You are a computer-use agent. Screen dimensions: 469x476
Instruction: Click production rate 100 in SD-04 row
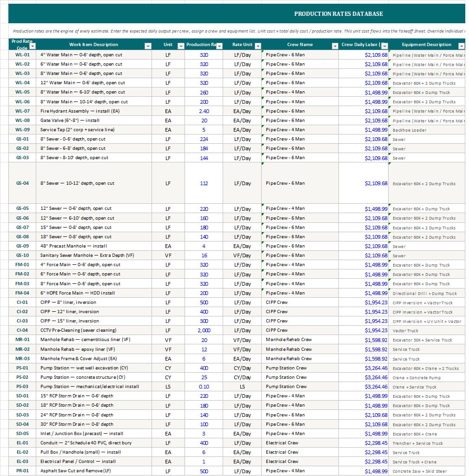click(x=204, y=424)
